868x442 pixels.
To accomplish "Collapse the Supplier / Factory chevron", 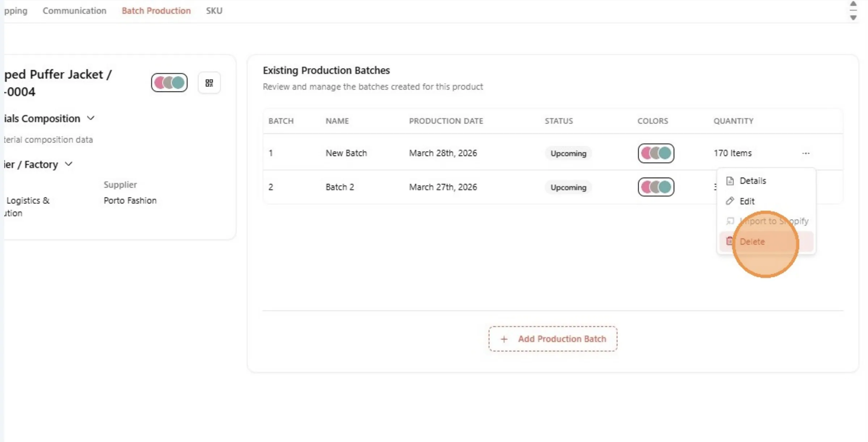I will 69,164.
